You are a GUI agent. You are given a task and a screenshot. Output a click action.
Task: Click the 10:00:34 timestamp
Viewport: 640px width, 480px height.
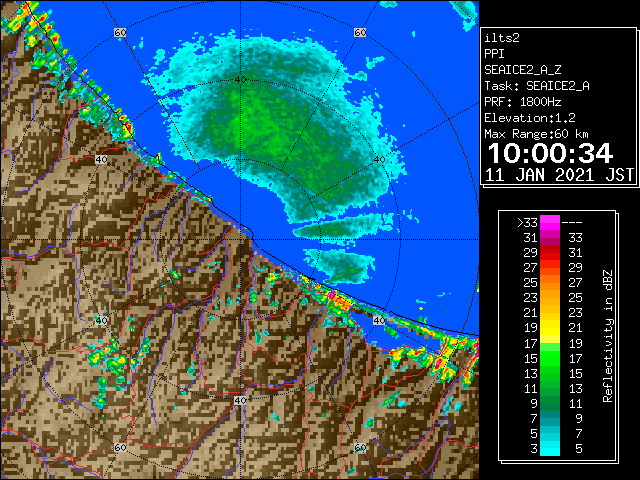[x=550, y=153]
